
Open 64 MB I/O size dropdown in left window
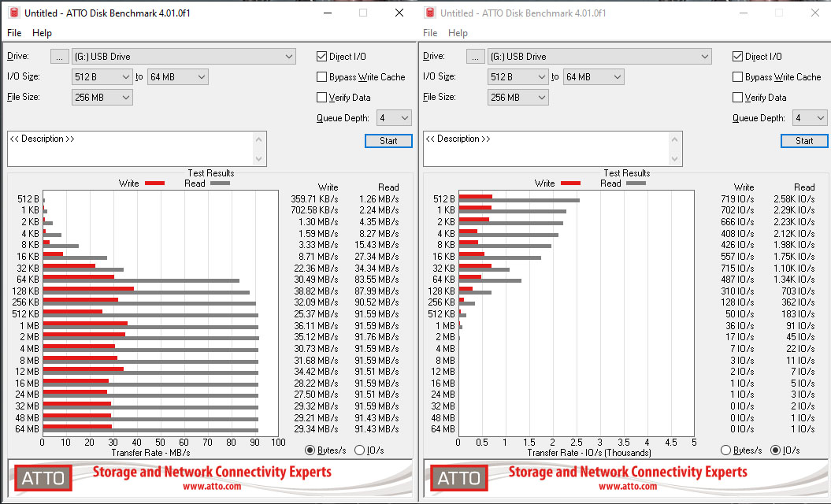[x=177, y=77]
